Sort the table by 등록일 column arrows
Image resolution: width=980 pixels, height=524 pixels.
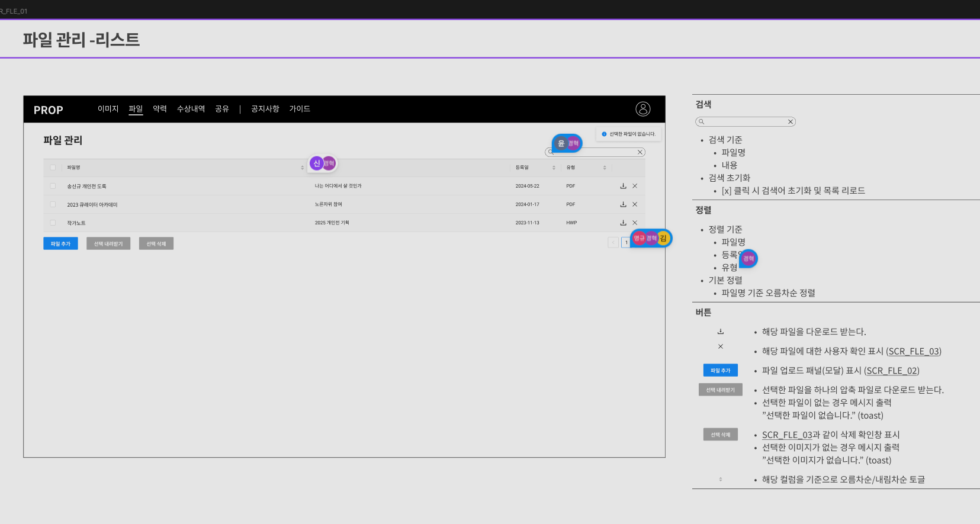(554, 168)
